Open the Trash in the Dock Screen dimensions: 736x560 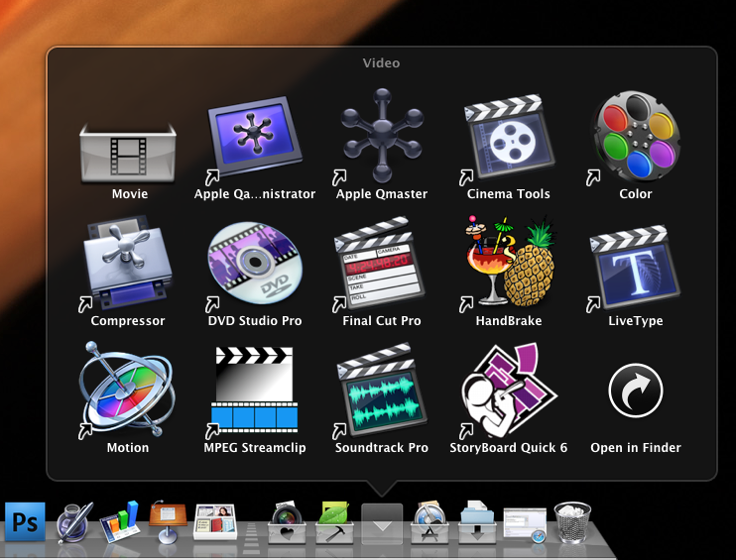pos(572,522)
